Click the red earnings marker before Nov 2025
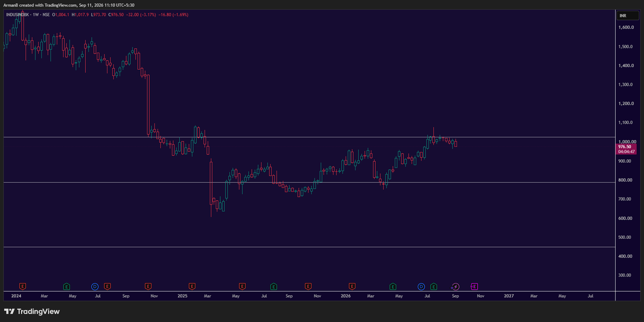The width and height of the screenshot is (644, 322). click(308, 287)
